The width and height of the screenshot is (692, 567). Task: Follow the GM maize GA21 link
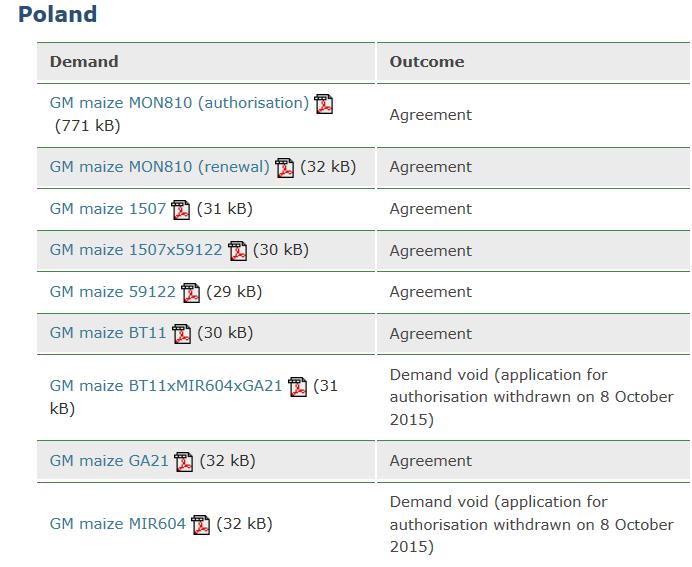click(109, 461)
